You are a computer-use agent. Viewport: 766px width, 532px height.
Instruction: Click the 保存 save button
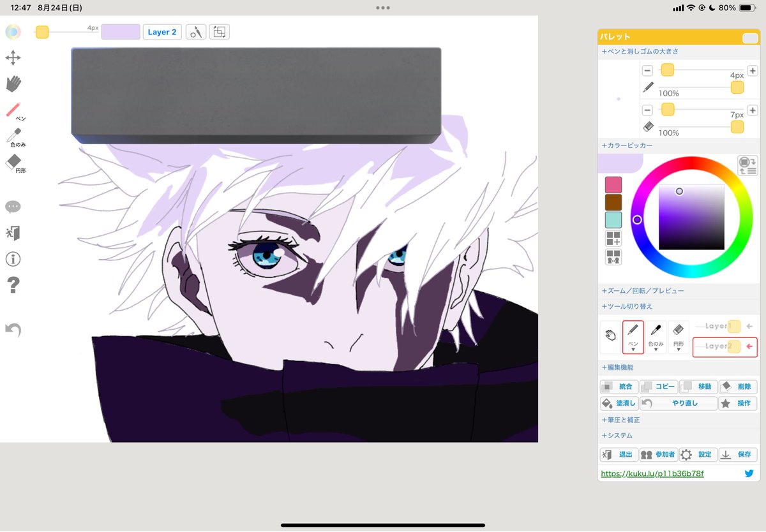coord(738,455)
